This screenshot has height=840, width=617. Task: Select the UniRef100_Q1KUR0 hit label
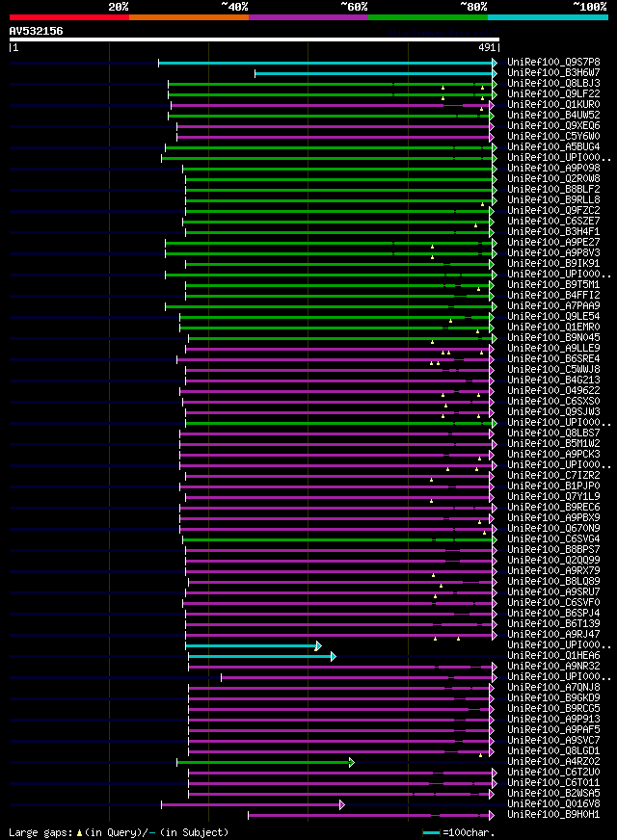[553, 104]
